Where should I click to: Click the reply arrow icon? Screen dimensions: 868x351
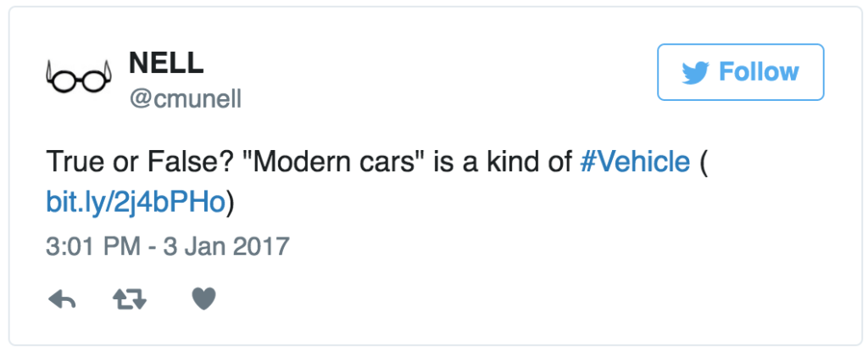[x=62, y=300]
